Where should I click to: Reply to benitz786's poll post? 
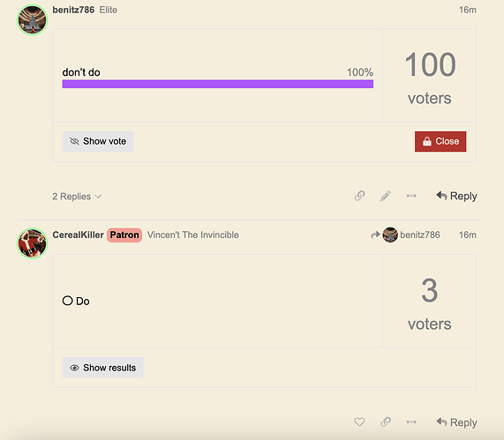pyautogui.click(x=456, y=196)
